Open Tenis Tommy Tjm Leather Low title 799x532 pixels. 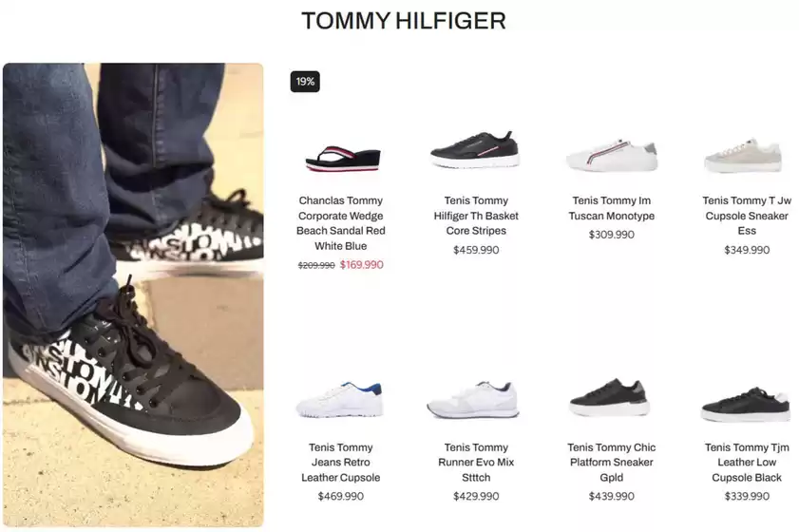coord(747,463)
